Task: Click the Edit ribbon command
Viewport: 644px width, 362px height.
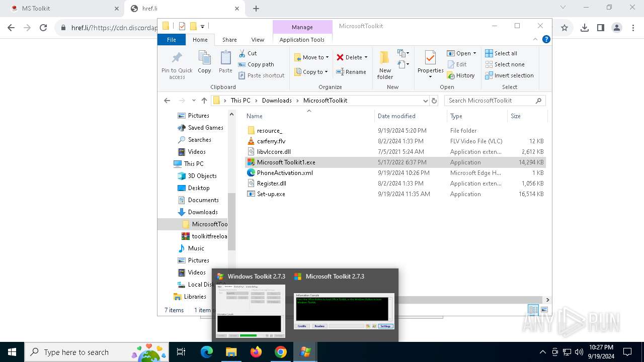Action: (x=457, y=64)
